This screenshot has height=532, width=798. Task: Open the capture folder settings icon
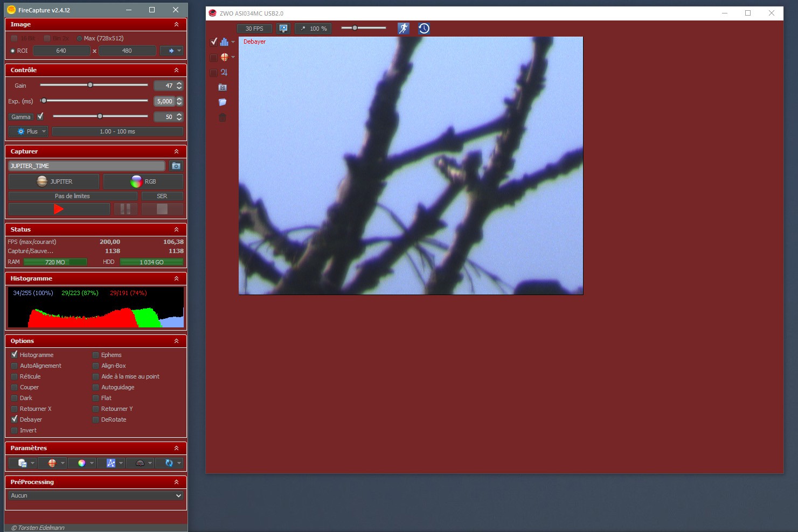(176, 166)
